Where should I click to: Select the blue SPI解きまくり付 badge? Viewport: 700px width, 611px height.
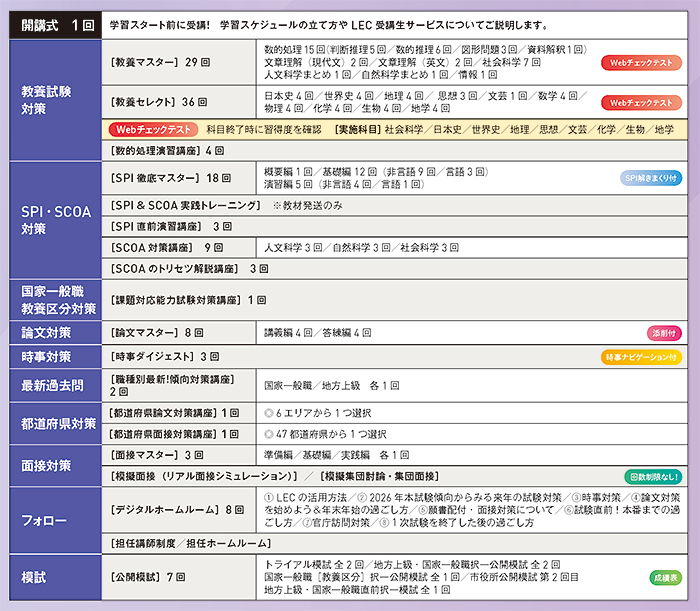pos(651,178)
